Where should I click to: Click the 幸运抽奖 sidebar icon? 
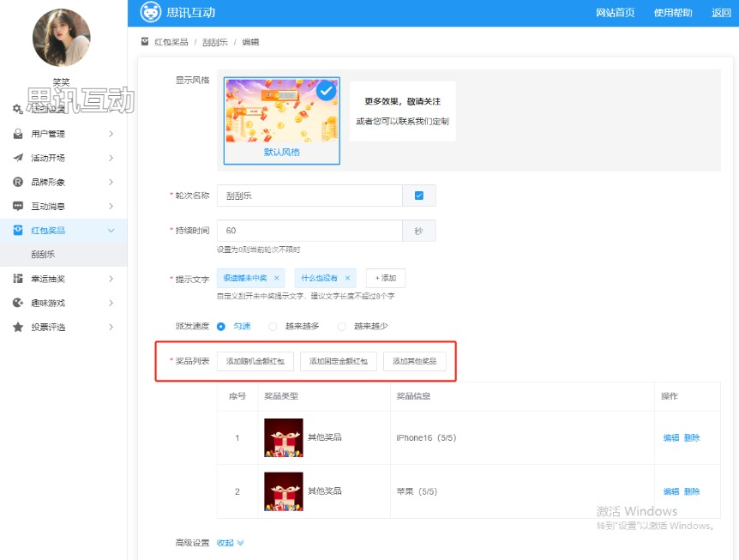click(18, 279)
